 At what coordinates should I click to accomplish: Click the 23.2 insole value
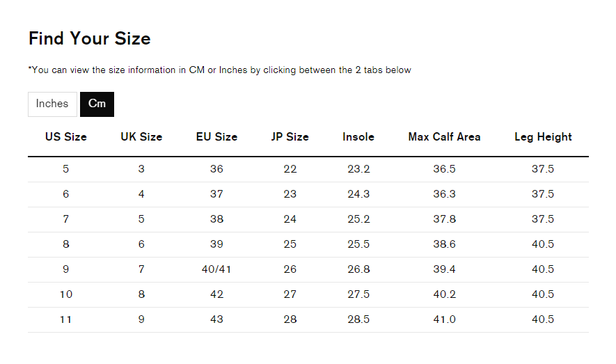(358, 169)
